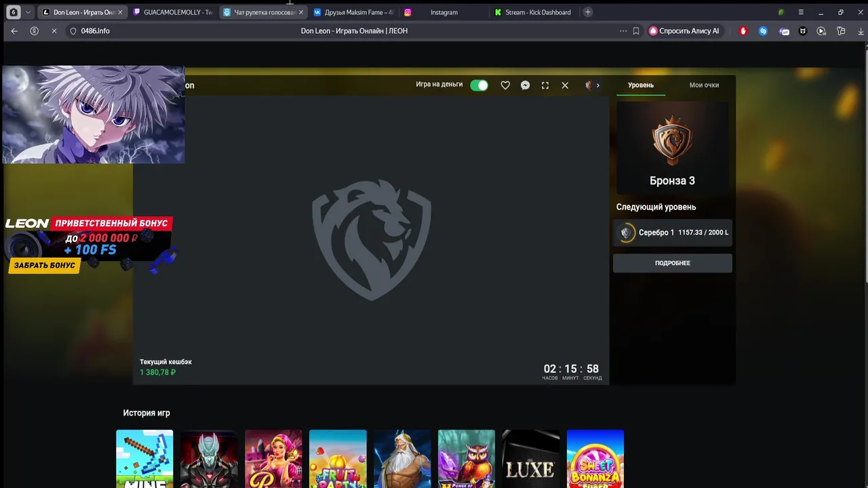Click the История игр heading
Viewport: 868px width, 488px height.
[146, 413]
